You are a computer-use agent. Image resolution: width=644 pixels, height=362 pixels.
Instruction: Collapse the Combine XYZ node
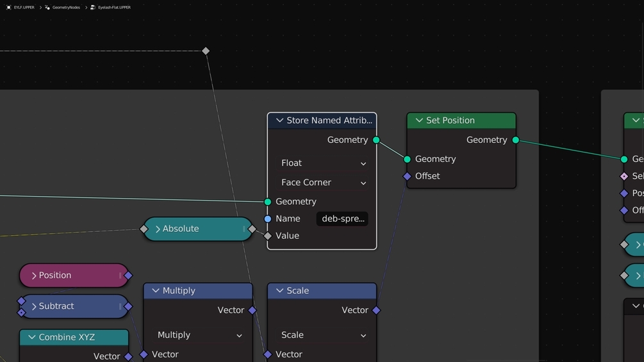coord(31,337)
